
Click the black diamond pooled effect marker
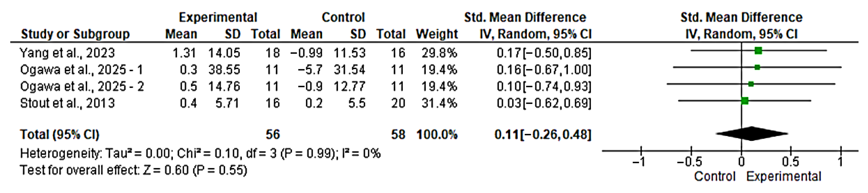click(752, 134)
